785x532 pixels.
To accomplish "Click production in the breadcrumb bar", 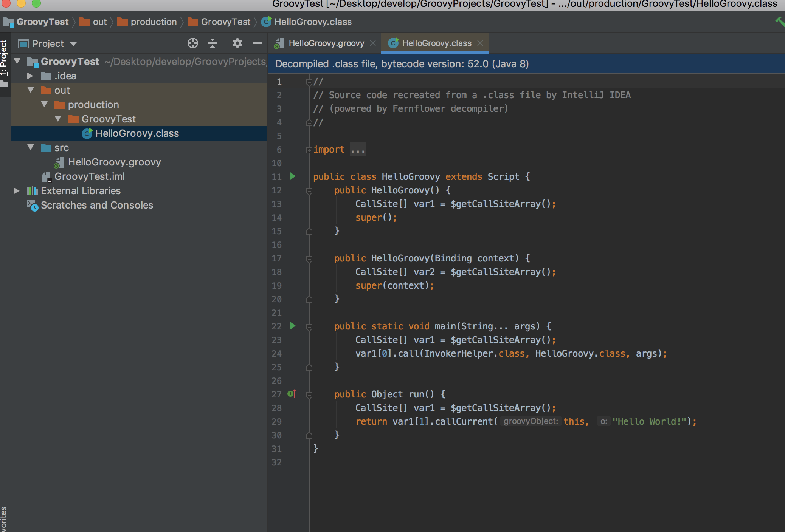I will 154,22.
